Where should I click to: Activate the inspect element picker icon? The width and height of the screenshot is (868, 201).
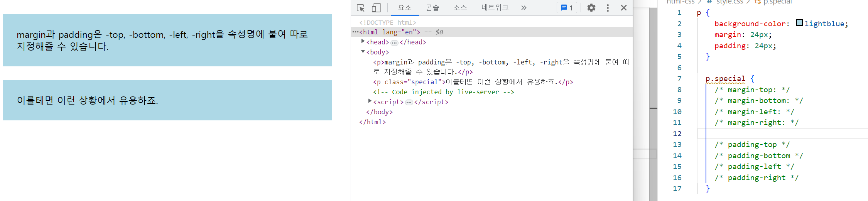click(x=361, y=8)
